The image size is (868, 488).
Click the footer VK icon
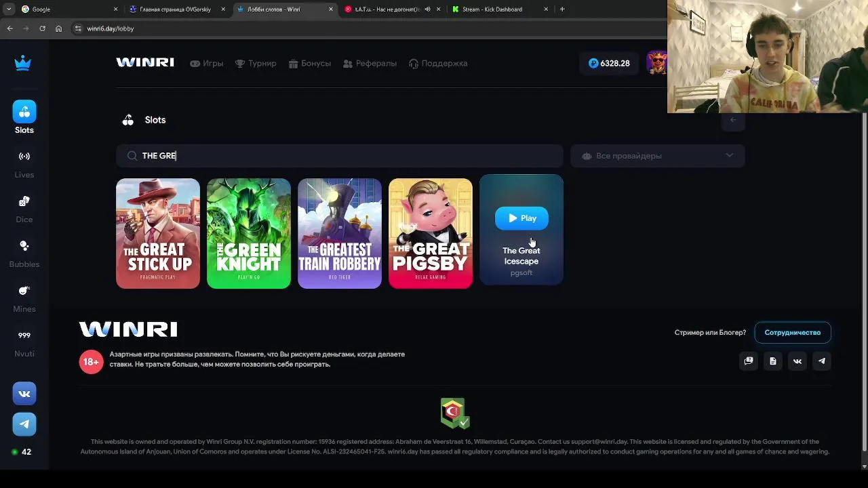[x=797, y=361]
